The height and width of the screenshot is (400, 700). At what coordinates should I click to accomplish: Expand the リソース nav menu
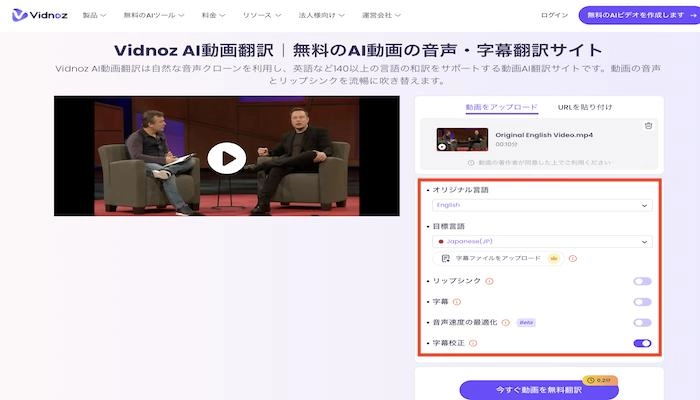(262, 15)
